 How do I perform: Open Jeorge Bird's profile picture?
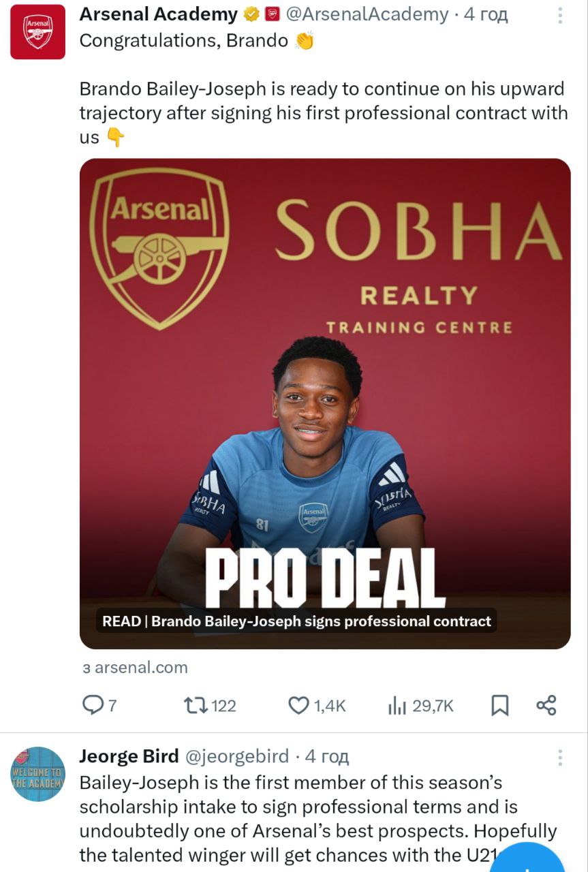coord(37,774)
